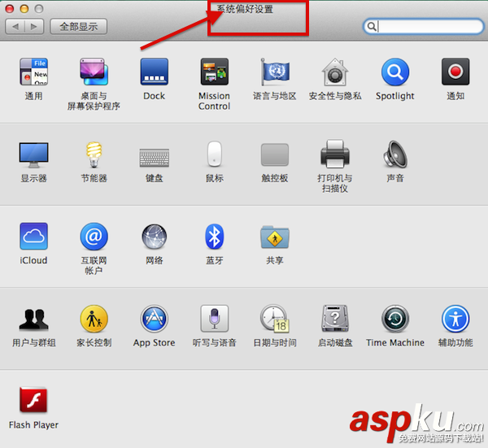Open 触控板 trackpad preferences

pyautogui.click(x=275, y=154)
